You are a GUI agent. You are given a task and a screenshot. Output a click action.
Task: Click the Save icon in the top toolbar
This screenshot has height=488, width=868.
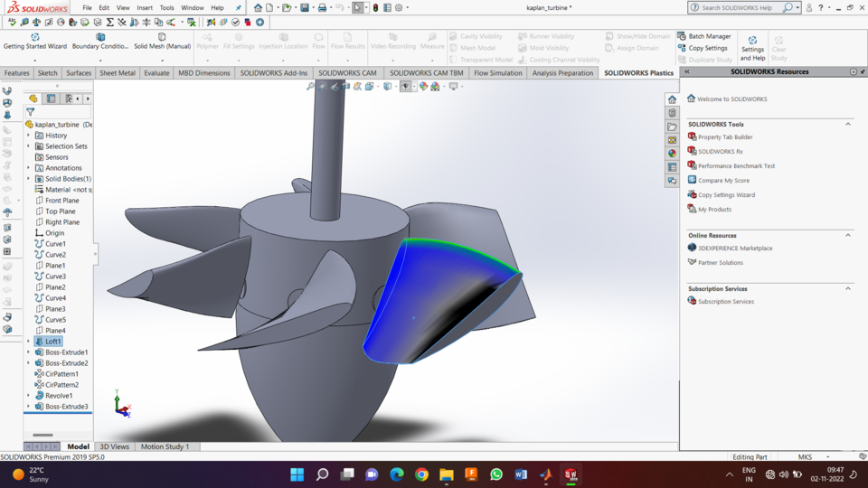click(x=305, y=8)
